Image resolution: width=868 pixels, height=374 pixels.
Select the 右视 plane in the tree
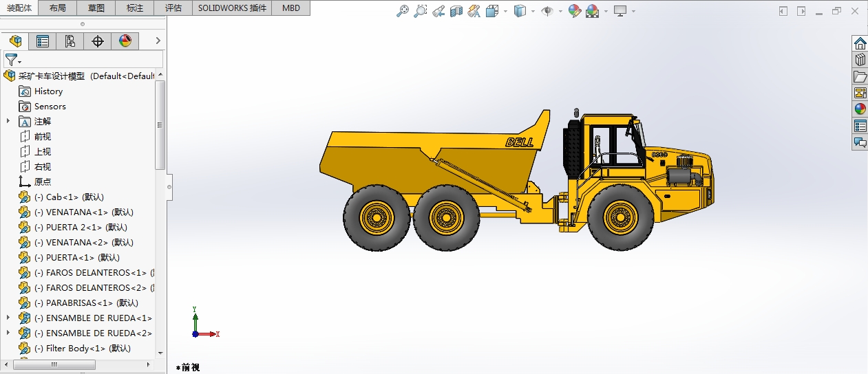click(x=35, y=166)
